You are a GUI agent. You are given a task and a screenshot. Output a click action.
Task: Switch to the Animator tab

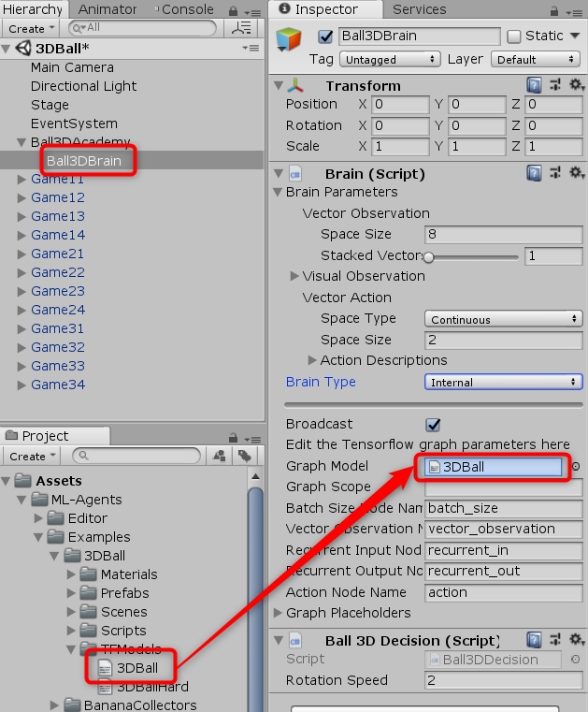108,9
